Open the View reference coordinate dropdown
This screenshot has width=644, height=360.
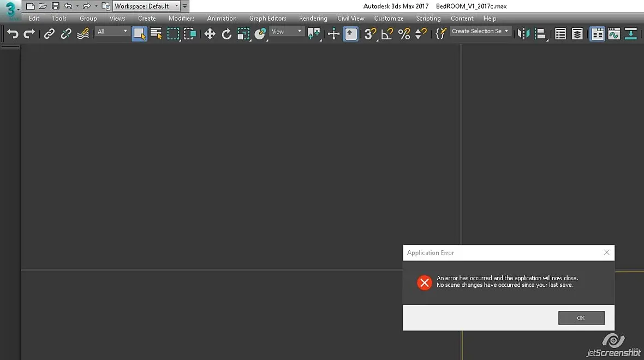click(287, 31)
